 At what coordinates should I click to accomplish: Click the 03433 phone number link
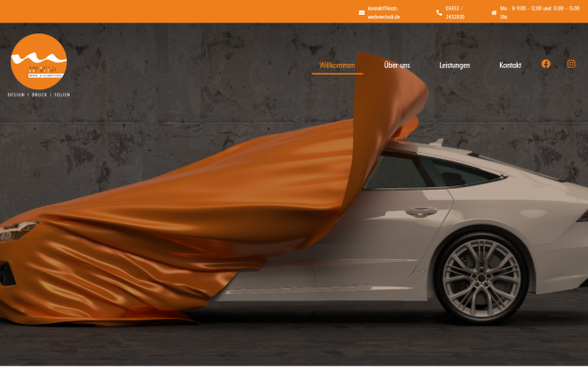pos(455,13)
